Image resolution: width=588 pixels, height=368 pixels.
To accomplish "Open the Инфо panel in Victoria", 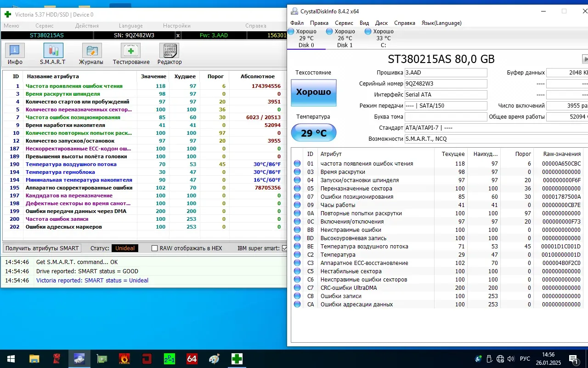I will (15, 54).
